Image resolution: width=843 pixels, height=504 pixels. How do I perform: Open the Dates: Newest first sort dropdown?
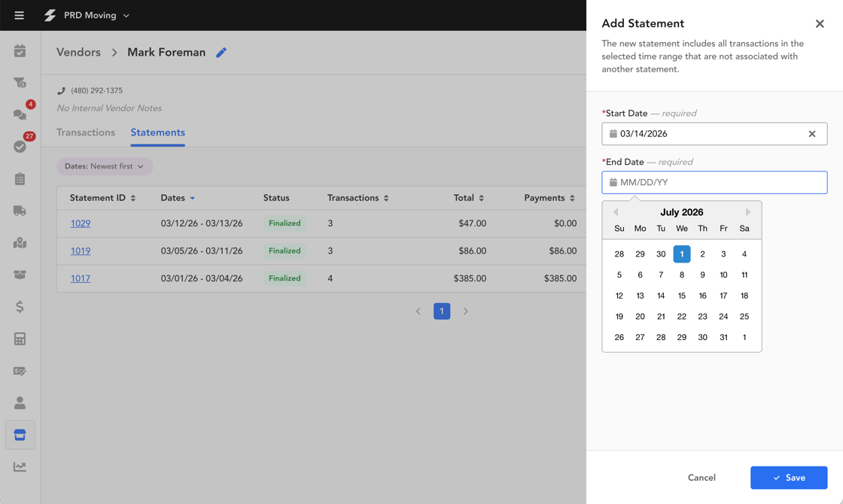(x=105, y=166)
